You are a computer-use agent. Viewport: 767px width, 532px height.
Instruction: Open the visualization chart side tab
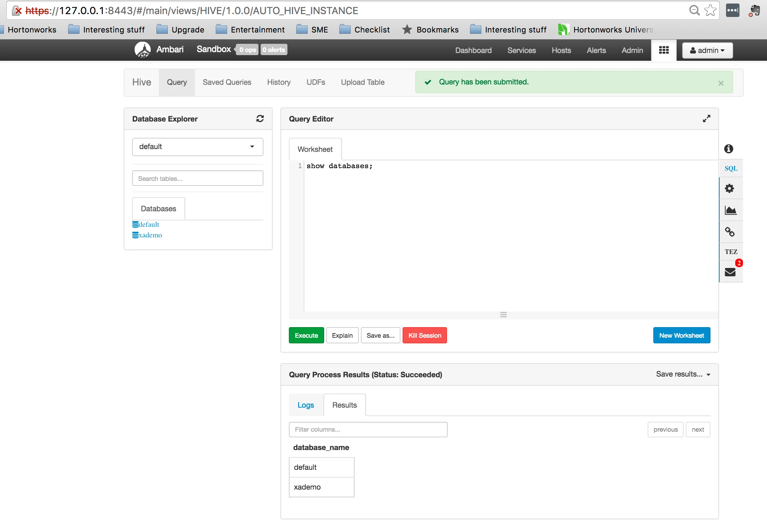pos(730,211)
